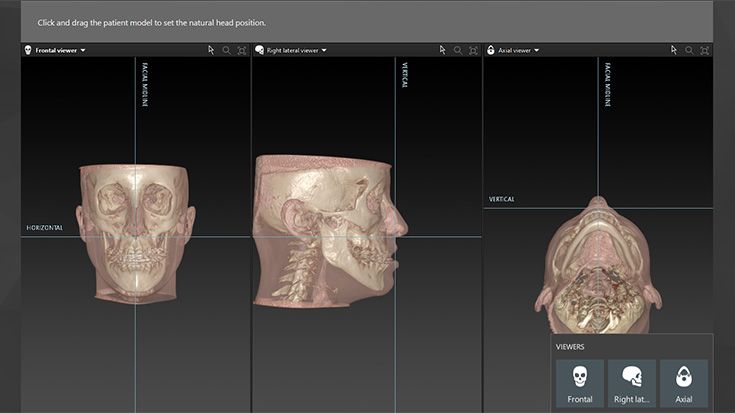Image resolution: width=735 pixels, height=413 pixels.
Task: Click the frontal skull 3D model
Action: [135, 233]
